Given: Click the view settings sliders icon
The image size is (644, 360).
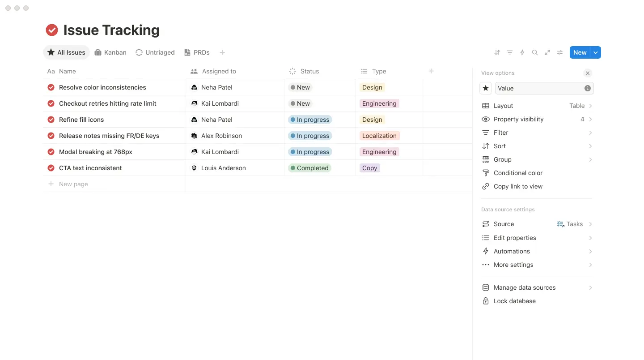Looking at the screenshot, I should click(559, 52).
